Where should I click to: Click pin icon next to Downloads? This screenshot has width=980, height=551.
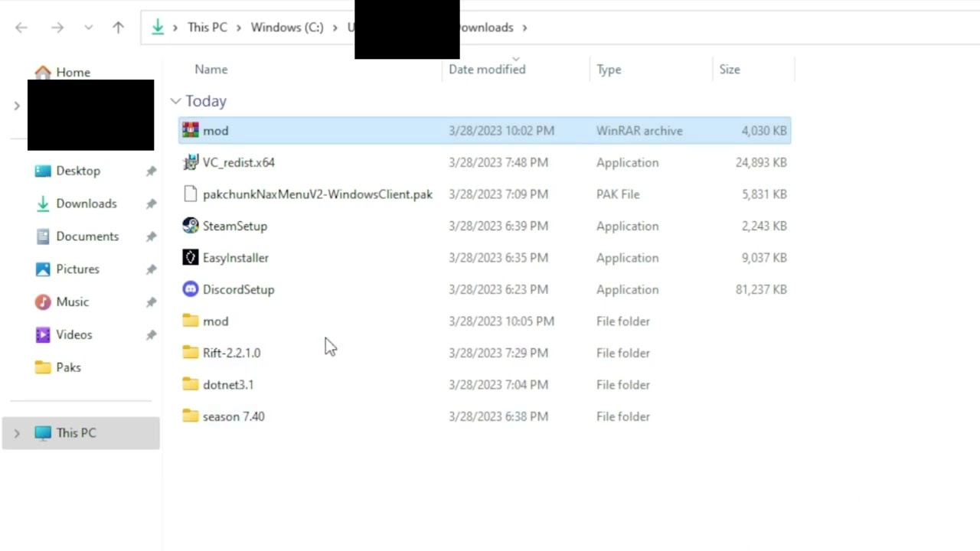tap(151, 204)
